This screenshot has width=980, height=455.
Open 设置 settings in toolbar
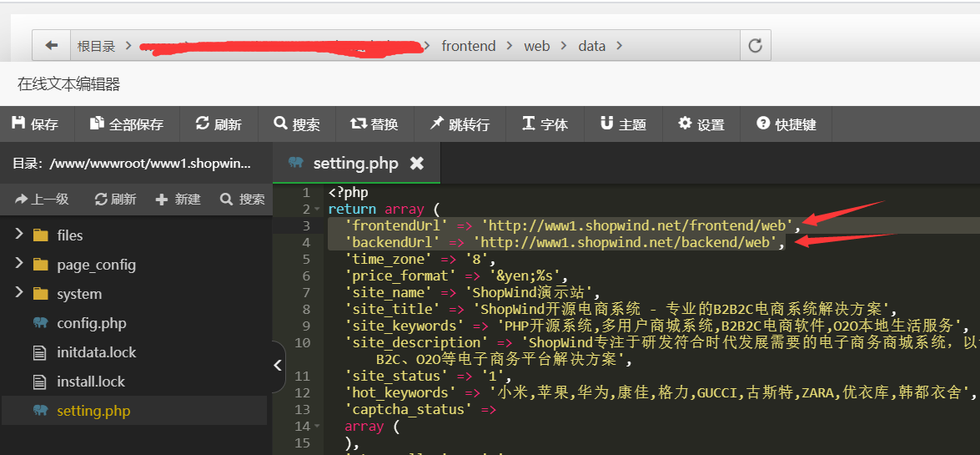click(701, 124)
